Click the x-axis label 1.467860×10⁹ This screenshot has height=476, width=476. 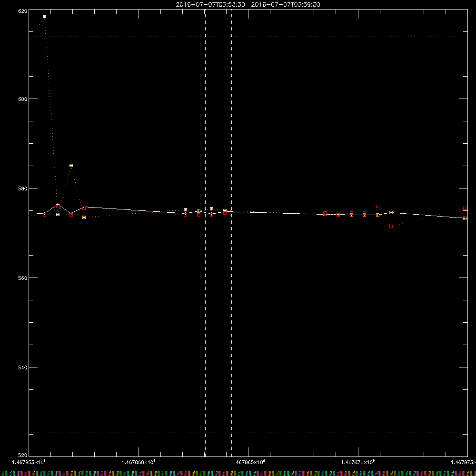[x=139, y=462]
